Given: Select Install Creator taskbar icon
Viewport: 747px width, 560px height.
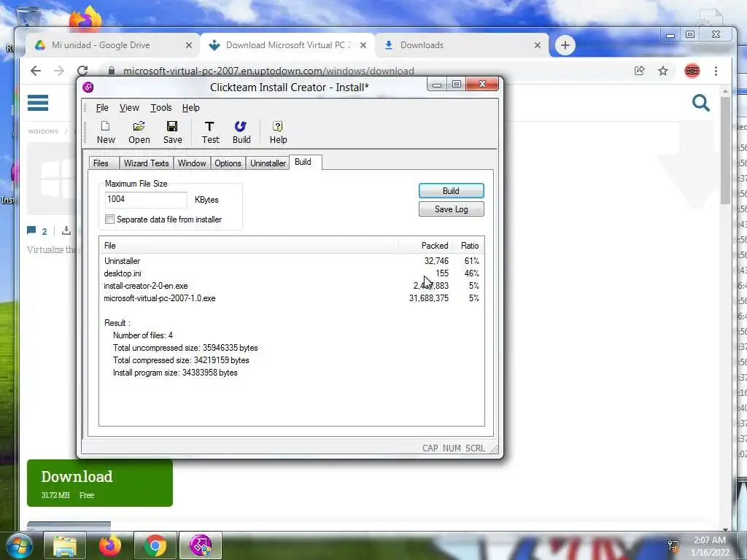Looking at the screenshot, I should (201, 545).
